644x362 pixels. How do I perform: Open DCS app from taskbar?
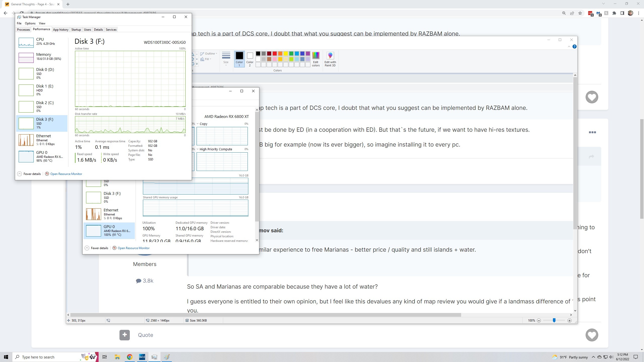click(x=142, y=357)
